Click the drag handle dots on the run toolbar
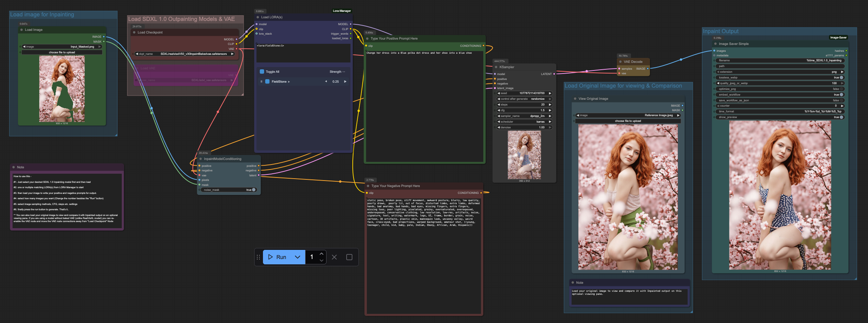Viewport: 868px width, 323px height. pyautogui.click(x=258, y=257)
